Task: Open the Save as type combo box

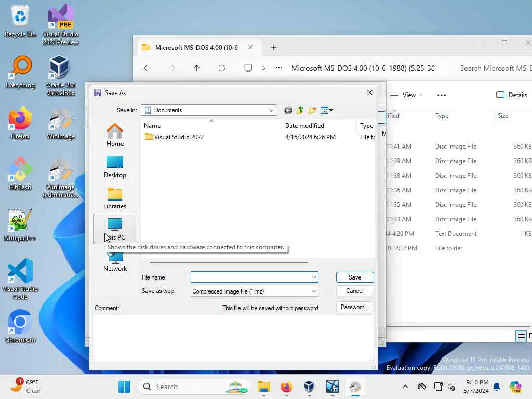Action: [x=254, y=291]
